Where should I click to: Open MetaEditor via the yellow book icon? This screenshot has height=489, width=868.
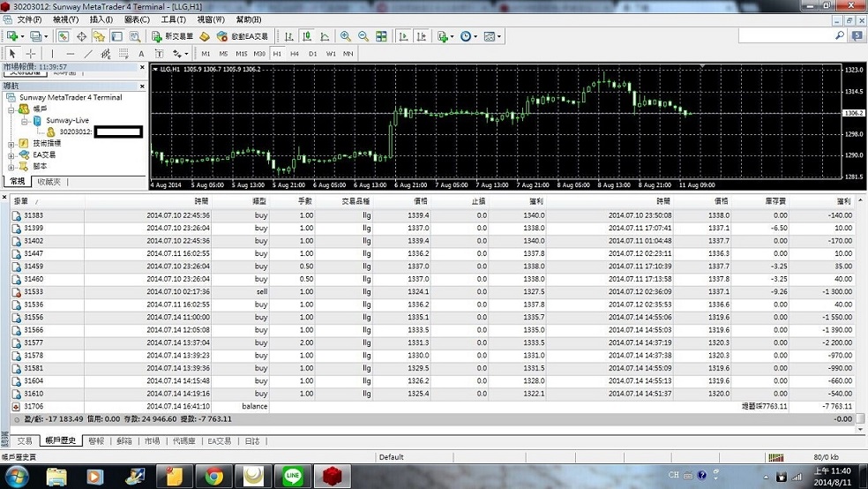[x=205, y=36]
